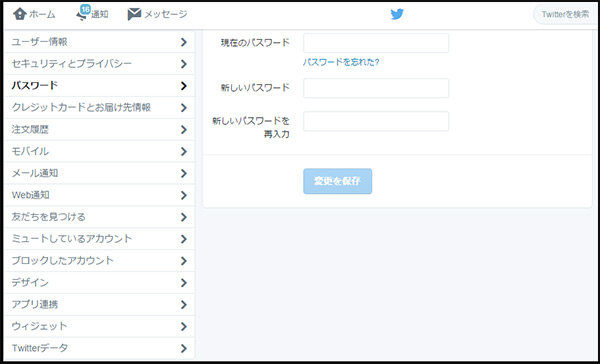Click chevron arrow beside アプリ連携
600x364 pixels.
184,305
